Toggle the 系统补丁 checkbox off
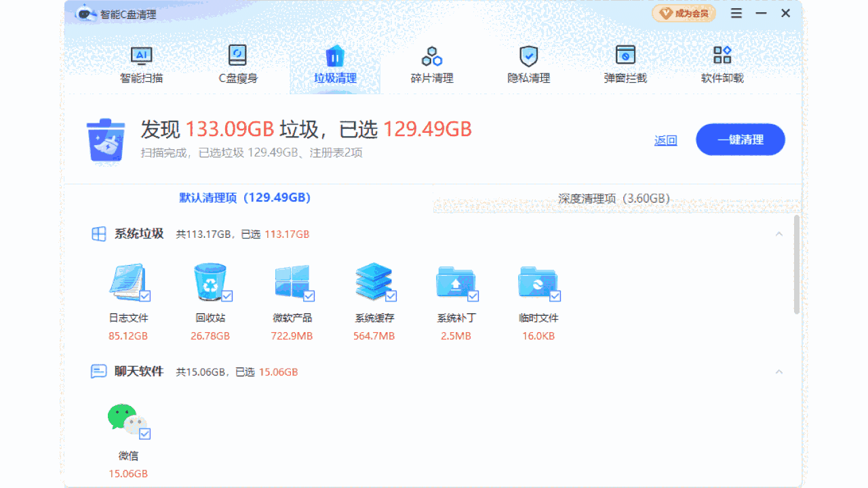The width and height of the screenshot is (868, 488). [473, 296]
